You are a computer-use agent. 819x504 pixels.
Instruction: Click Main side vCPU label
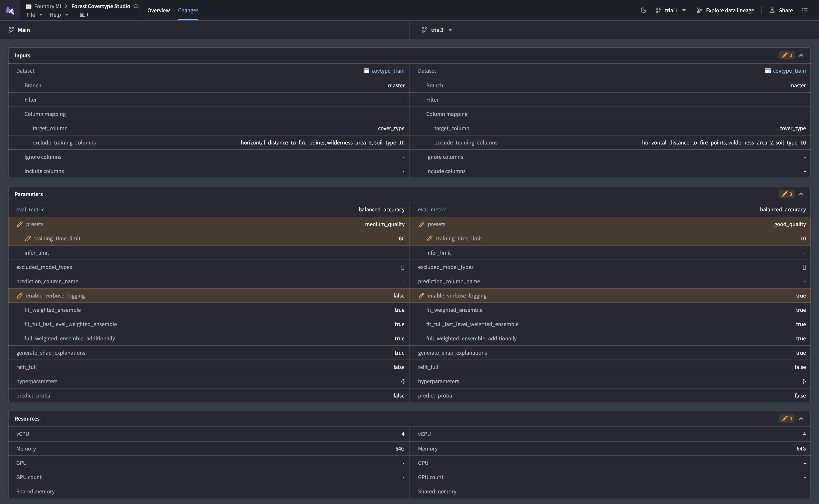(x=23, y=434)
